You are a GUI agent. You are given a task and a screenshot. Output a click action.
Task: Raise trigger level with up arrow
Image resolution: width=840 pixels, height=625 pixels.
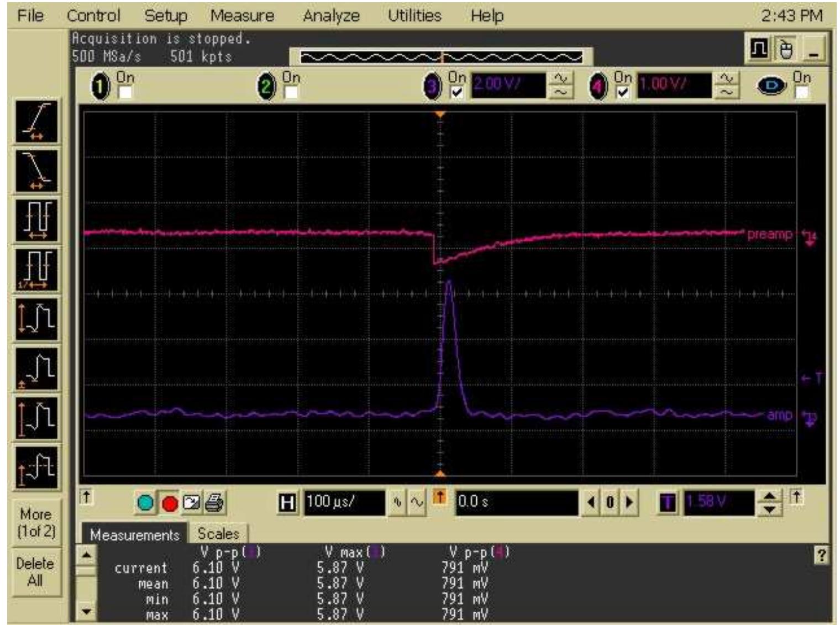(x=769, y=497)
